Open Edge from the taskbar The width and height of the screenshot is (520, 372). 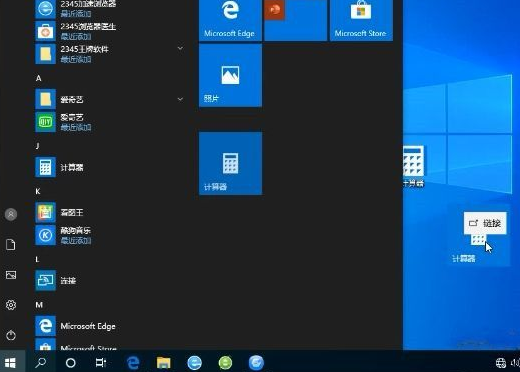point(133,363)
